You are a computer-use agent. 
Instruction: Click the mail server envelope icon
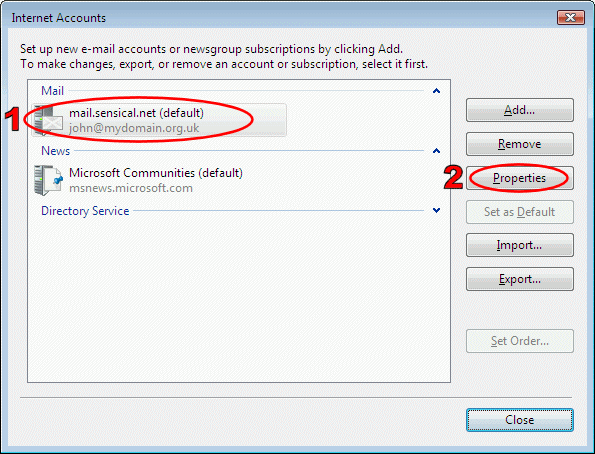click(x=48, y=120)
